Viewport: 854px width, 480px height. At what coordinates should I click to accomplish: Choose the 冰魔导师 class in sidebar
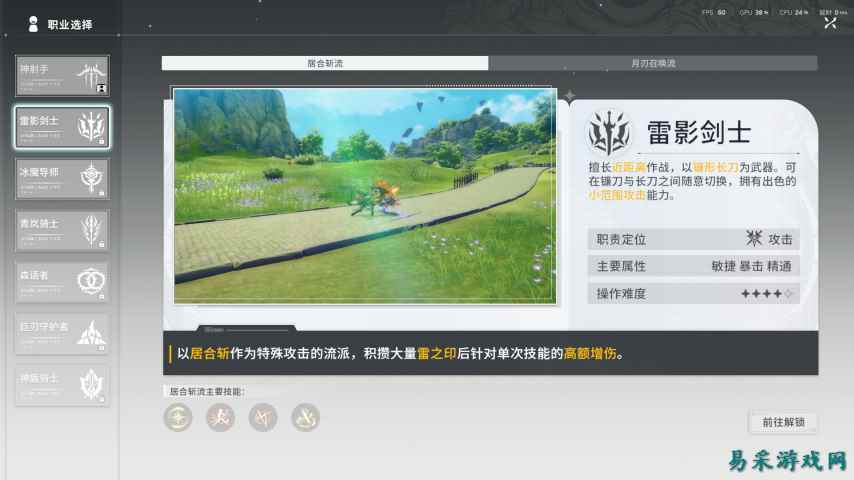62,179
